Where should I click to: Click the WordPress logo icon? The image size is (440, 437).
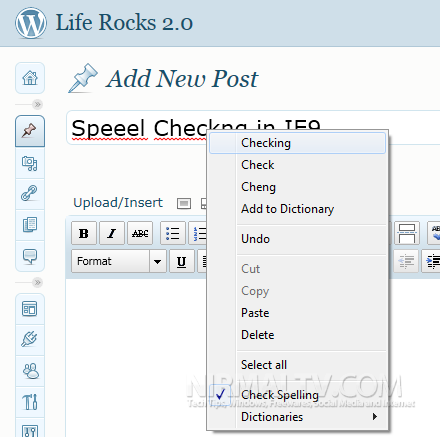[30, 23]
